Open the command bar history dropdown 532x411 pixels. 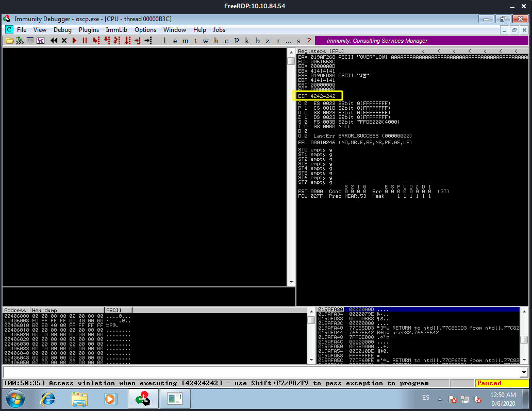(524, 372)
